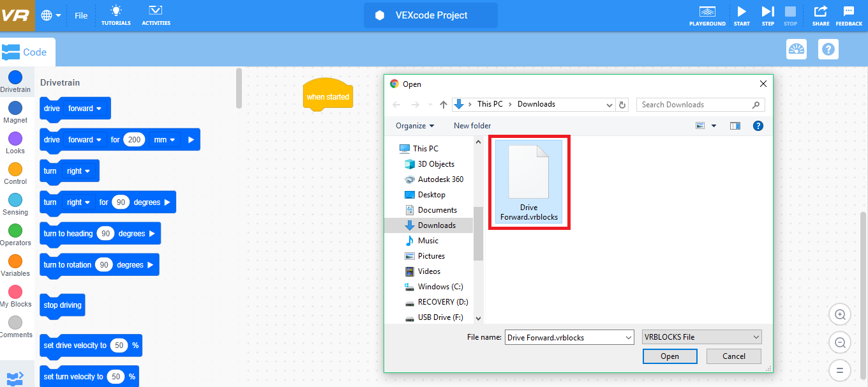Select the My Blocks category
This screenshot has height=387, width=868.
pos(15,297)
